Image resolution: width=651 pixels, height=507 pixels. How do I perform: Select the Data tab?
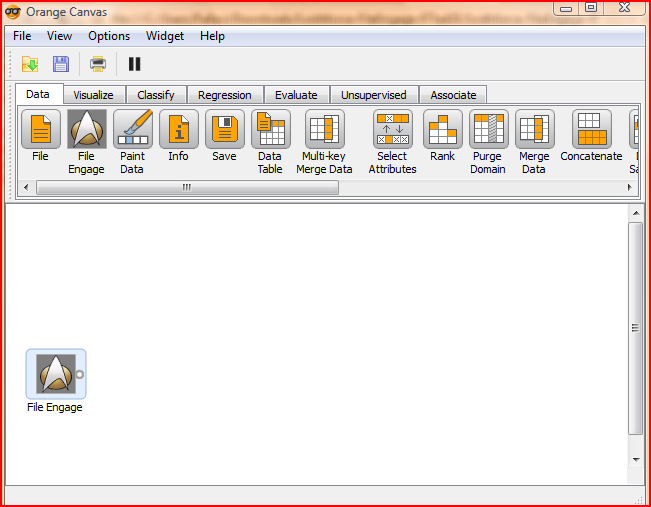[x=38, y=94]
